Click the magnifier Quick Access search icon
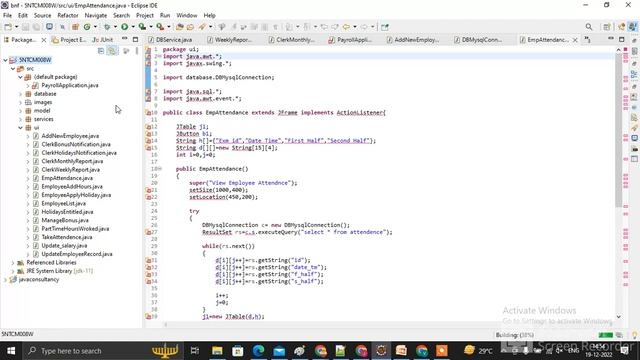This screenshot has height=360, width=640. [x=589, y=27]
